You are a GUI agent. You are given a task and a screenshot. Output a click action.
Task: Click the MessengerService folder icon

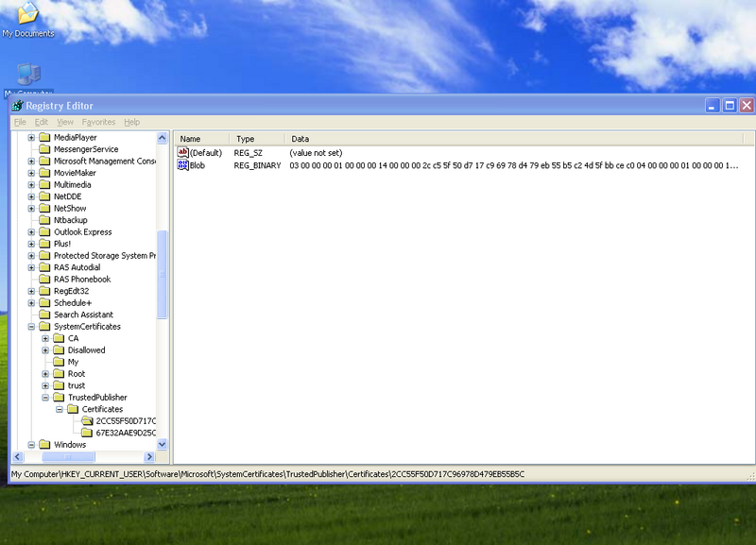(x=44, y=149)
